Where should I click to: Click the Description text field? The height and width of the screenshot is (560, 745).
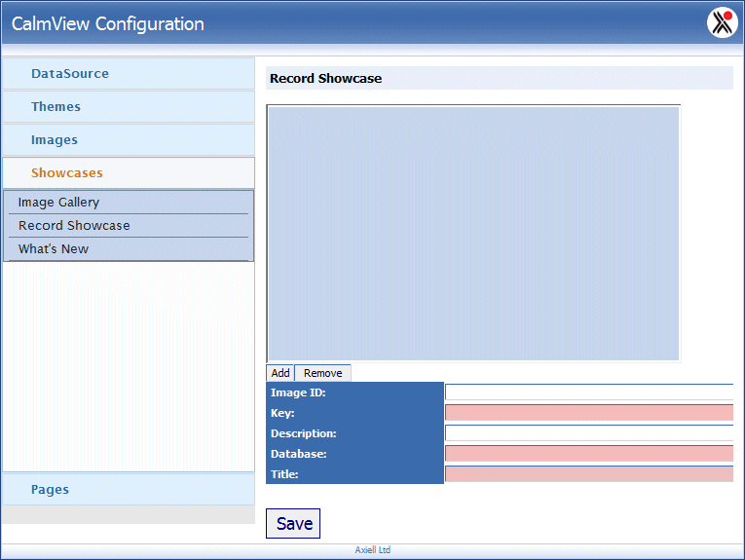point(588,433)
